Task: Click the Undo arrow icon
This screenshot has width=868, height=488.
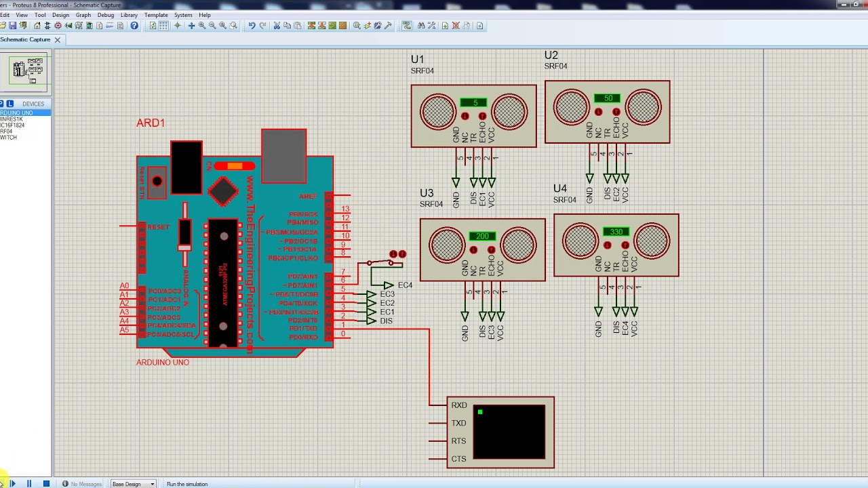Action: pos(252,26)
